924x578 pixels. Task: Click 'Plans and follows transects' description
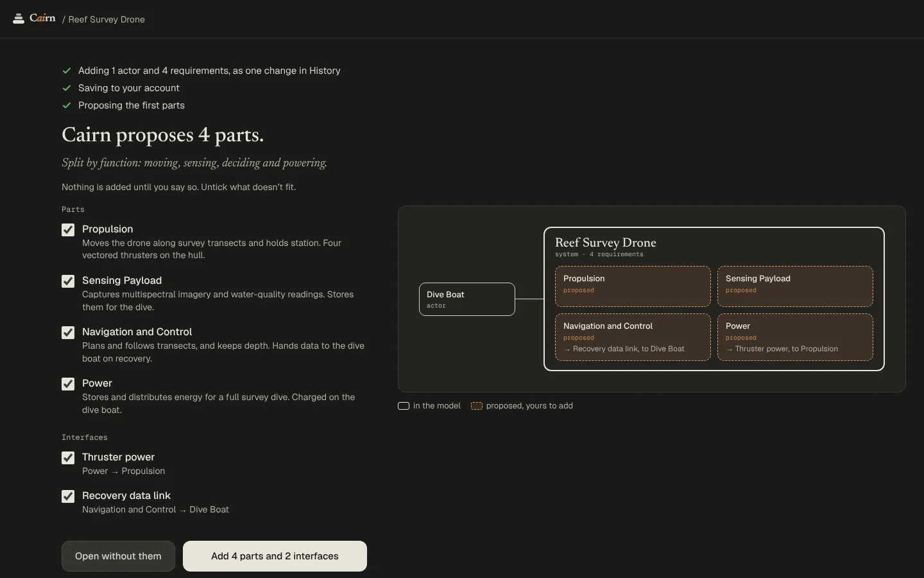pos(223,352)
